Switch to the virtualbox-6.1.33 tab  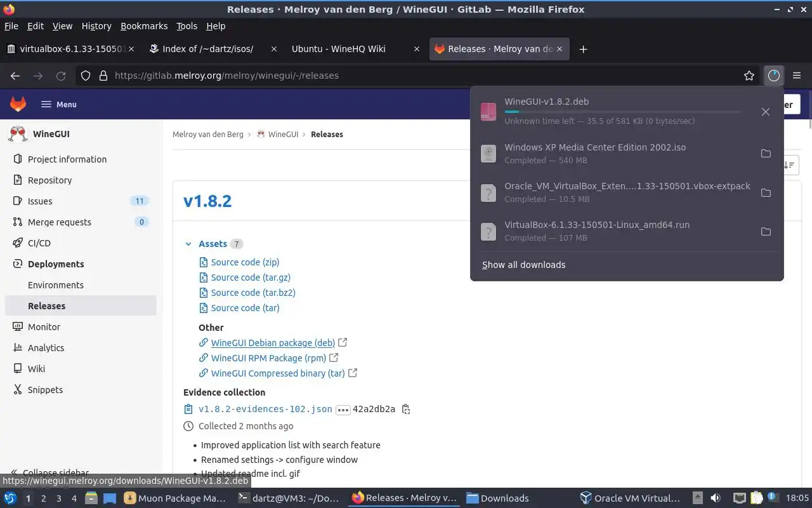pyautogui.click(x=70, y=49)
